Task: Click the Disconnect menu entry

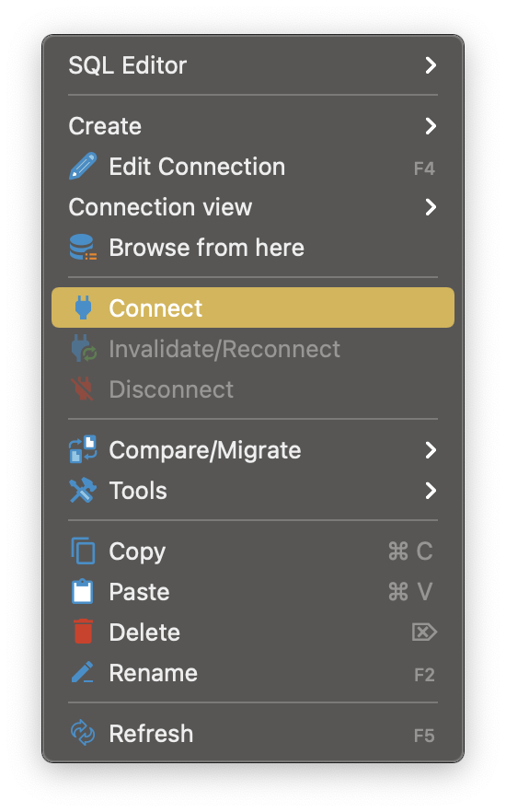Action: (x=253, y=389)
